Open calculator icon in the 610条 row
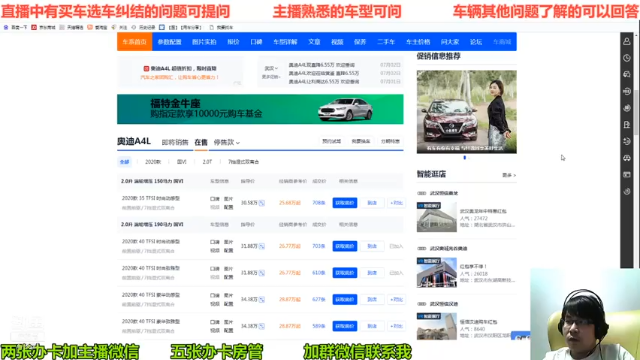The width and height of the screenshot is (640, 360). pos(262,273)
